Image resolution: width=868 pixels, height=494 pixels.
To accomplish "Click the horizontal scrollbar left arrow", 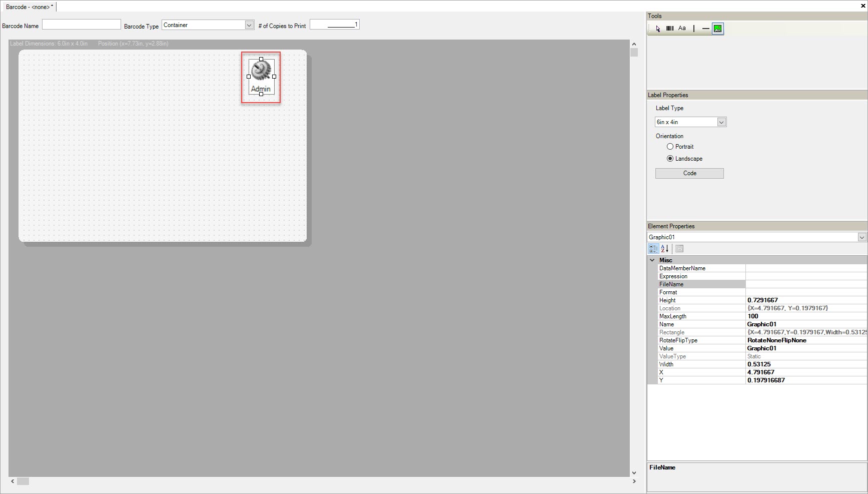I will coord(13,481).
